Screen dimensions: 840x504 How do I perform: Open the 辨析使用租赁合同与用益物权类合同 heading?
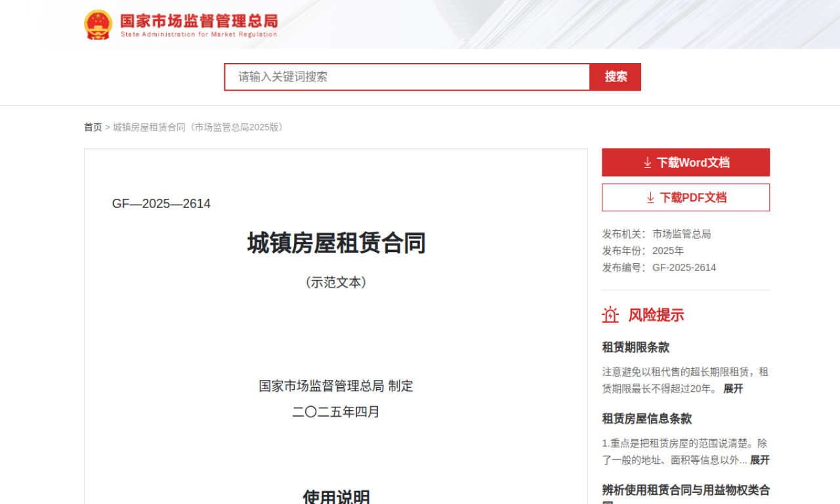point(685,490)
